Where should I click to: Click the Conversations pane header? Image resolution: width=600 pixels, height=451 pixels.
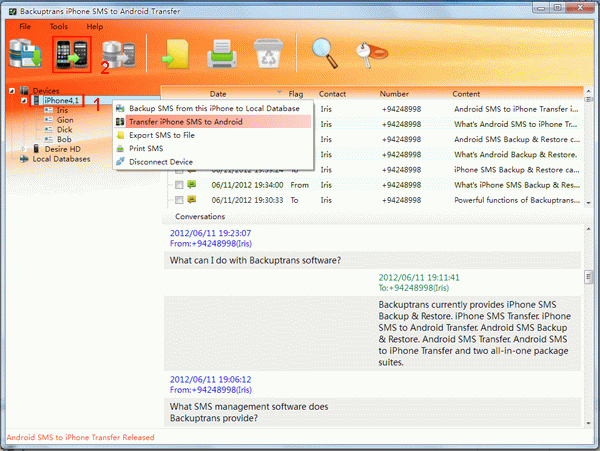click(x=200, y=217)
